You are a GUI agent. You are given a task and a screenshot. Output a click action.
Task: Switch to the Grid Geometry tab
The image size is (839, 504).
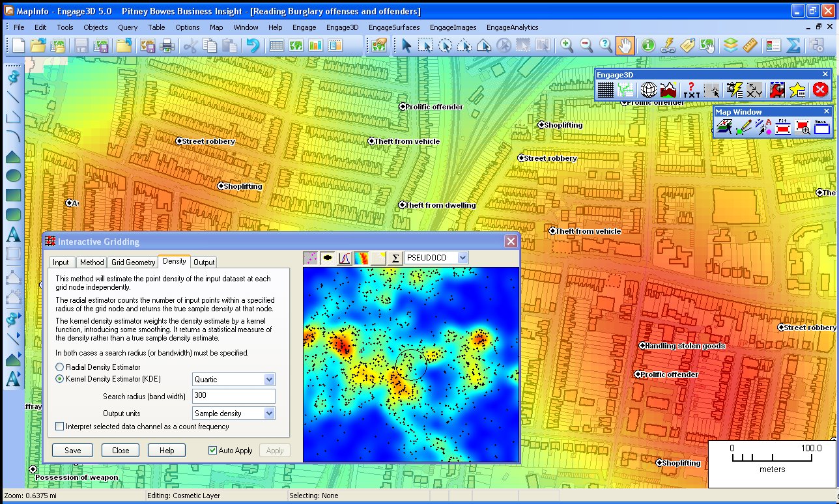pos(133,262)
